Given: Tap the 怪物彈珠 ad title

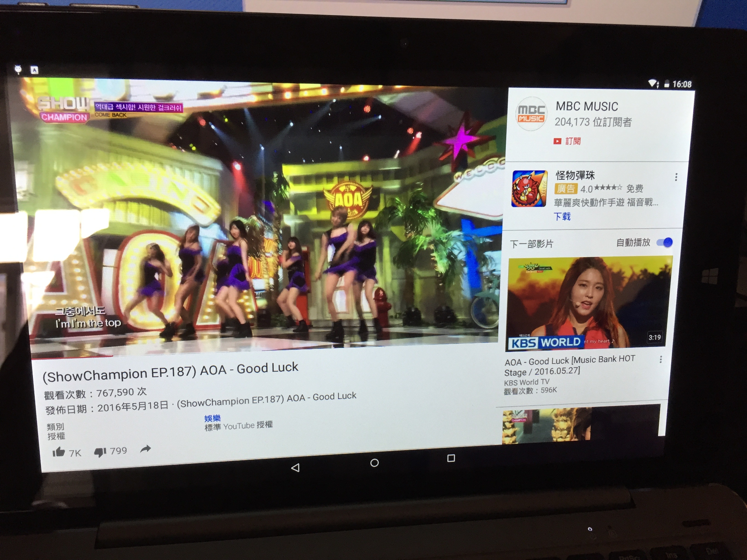Looking at the screenshot, I should [575, 175].
